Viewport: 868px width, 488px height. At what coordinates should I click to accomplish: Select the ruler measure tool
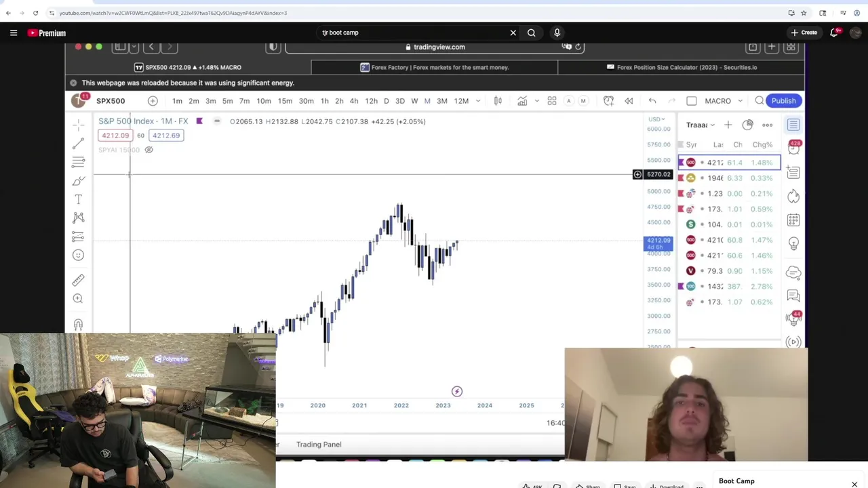(x=78, y=279)
